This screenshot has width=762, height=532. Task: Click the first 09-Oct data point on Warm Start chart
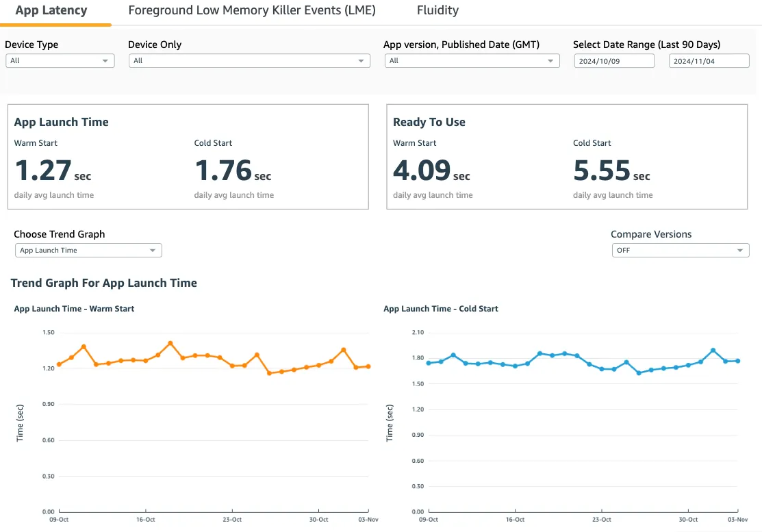tap(59, 364)
